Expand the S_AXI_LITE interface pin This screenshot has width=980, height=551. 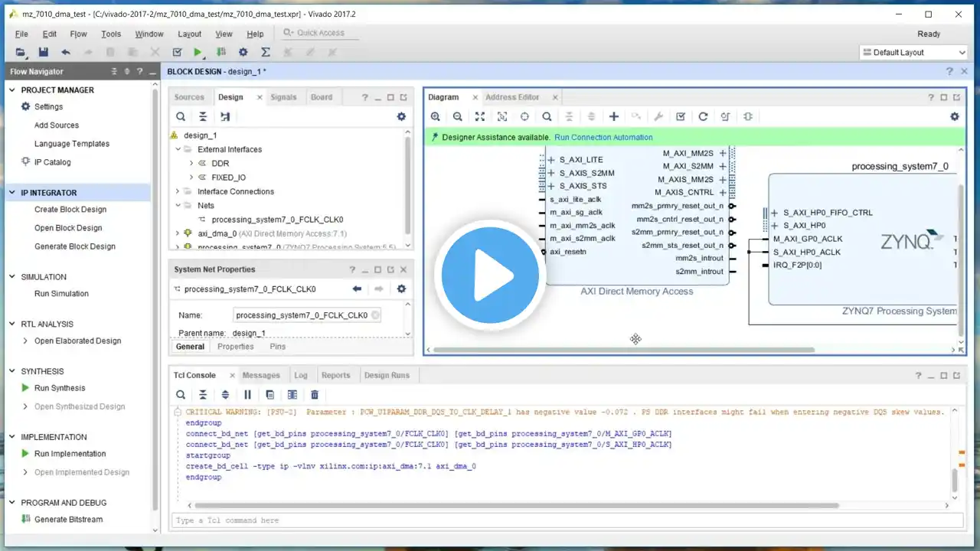click(551, 160)
